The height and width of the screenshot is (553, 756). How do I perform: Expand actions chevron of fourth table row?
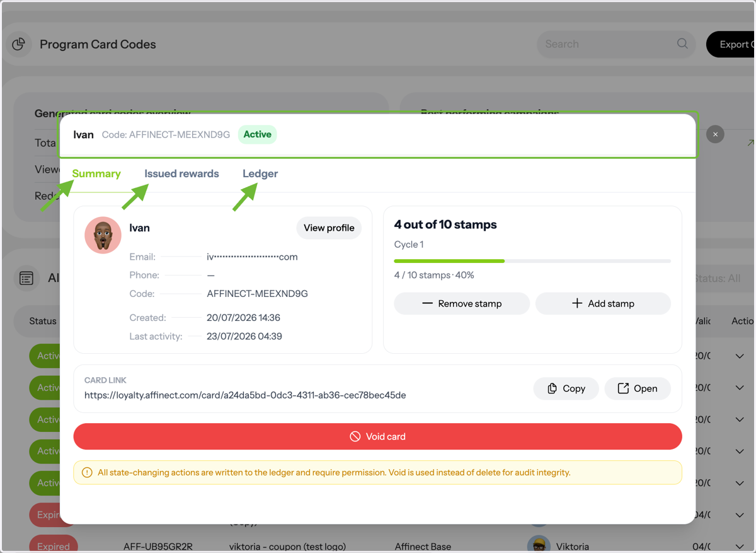740,451
